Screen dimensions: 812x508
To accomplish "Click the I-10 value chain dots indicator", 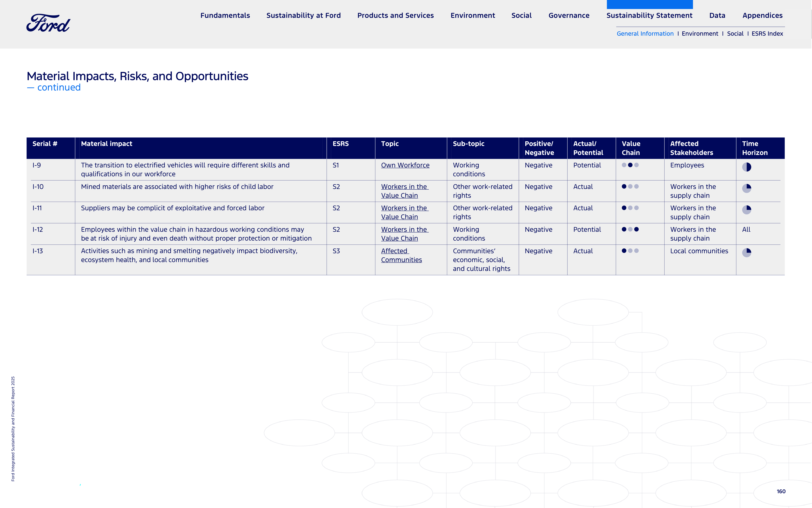I will [630, 187].
